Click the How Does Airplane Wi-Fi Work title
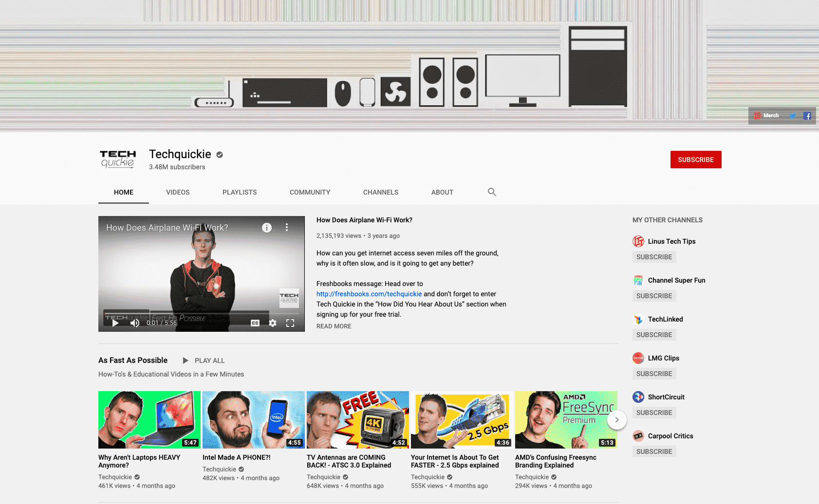819x504 pixels. 364,220
